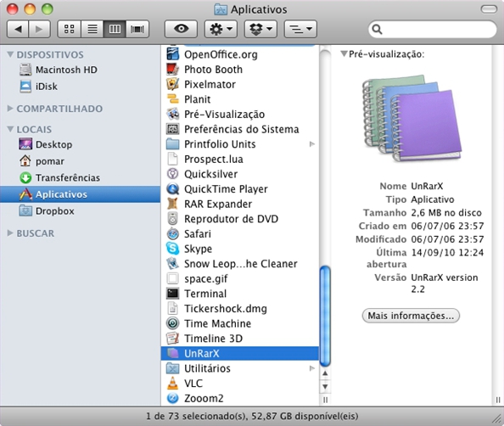Click the file column resize handle
Viewport: 504px width, 426px height.
(325, 400)
